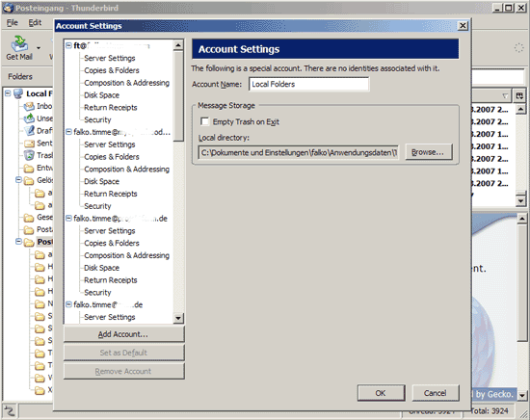Collapse the second falko.timme account ending od...

tap(68, 132)
